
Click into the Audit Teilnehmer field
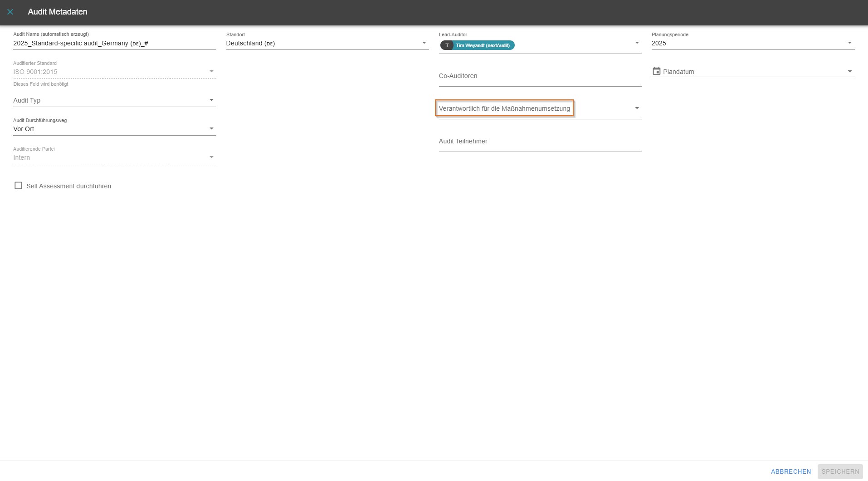(x=540, y=142)
